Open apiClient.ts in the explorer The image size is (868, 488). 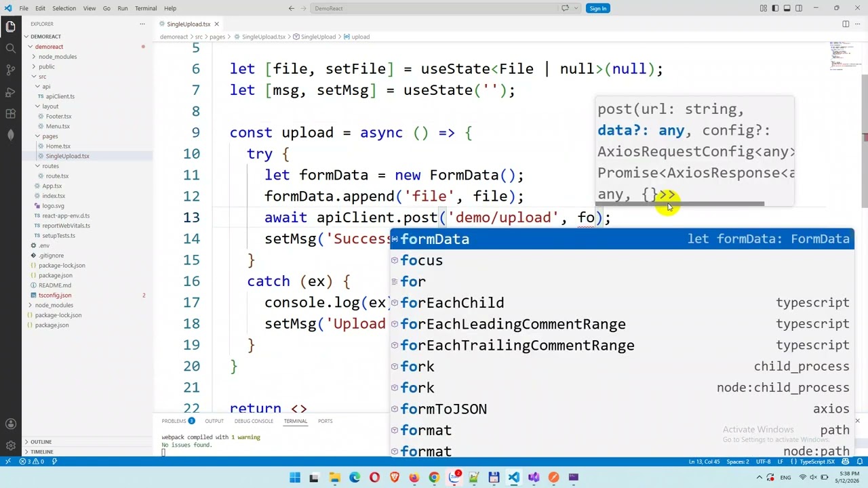pyautogui.click(x=60, y=96)
